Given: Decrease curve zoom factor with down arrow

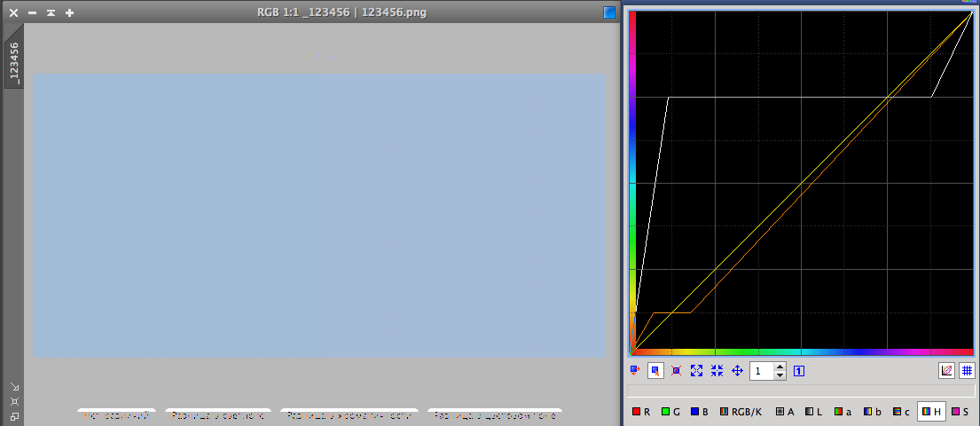Looking at the screenshot, I should coord(780,375).
